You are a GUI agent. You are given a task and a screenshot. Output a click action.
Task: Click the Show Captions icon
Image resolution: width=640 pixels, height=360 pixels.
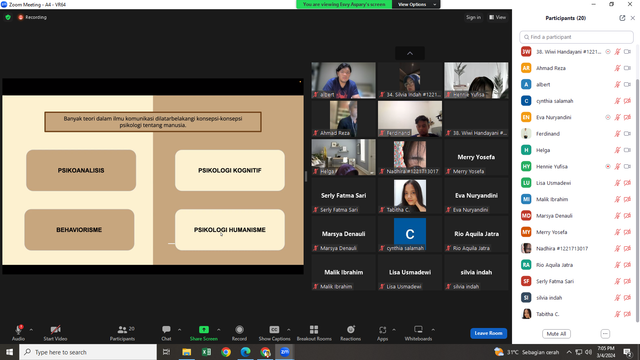pos(274,329)
